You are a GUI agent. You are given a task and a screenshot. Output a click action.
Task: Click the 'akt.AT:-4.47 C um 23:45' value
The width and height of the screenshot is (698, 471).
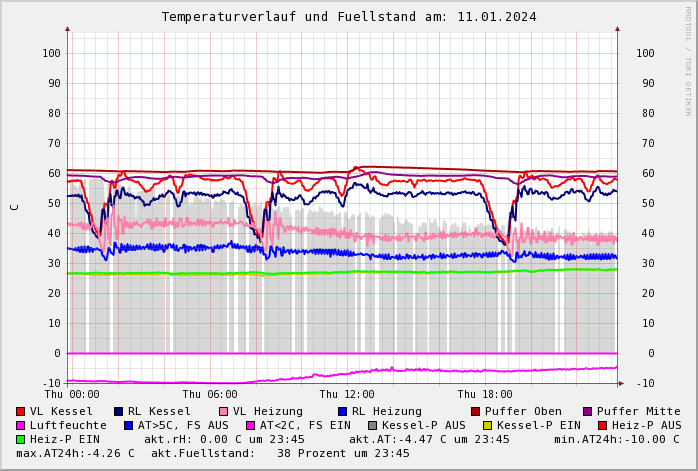[429, 439]
